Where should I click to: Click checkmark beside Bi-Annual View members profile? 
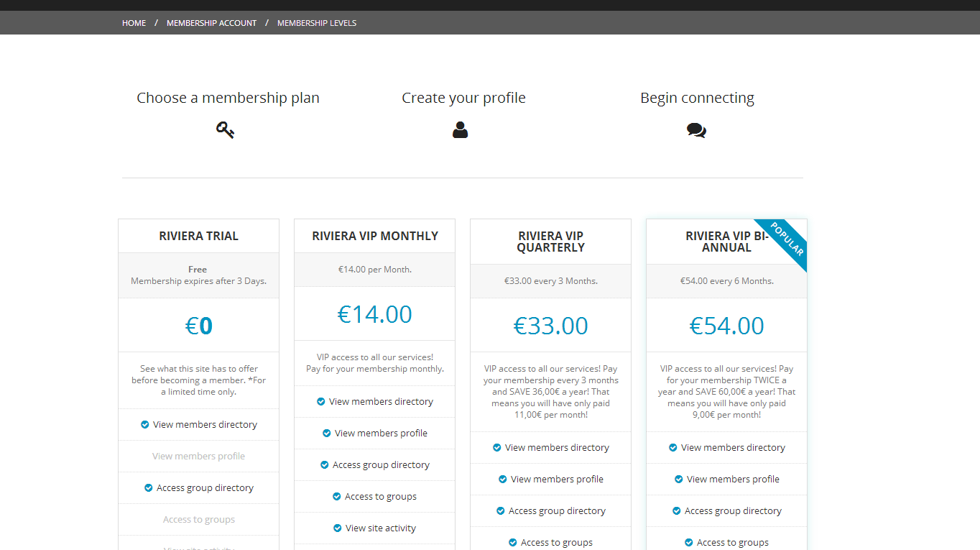click(679, 480)
